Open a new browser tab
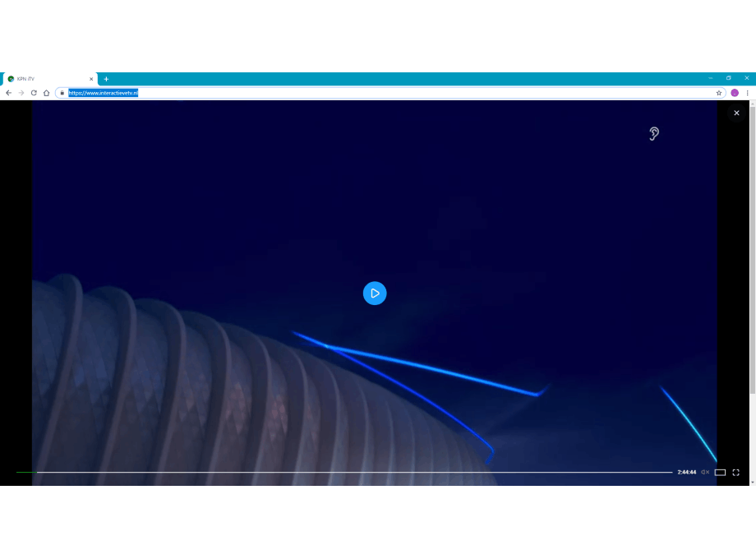Screen dimensions: 756x559 106,79
